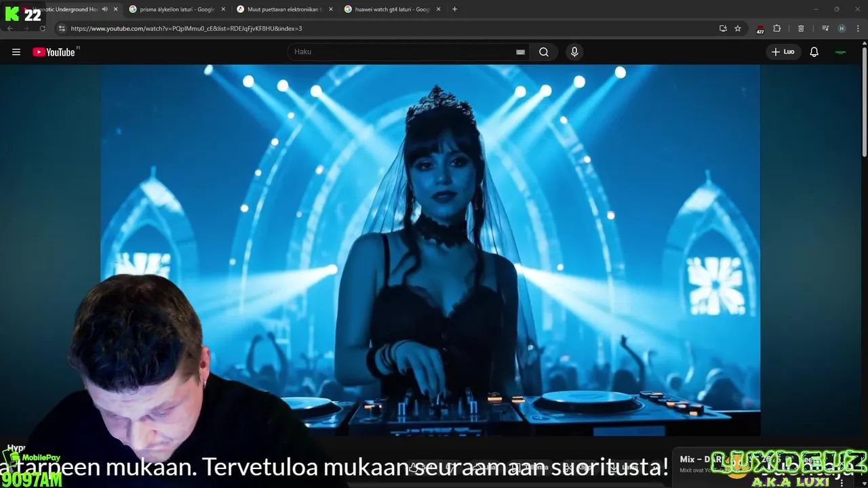
Task: Click the Luo create button
Action: (x=783, y=52)
